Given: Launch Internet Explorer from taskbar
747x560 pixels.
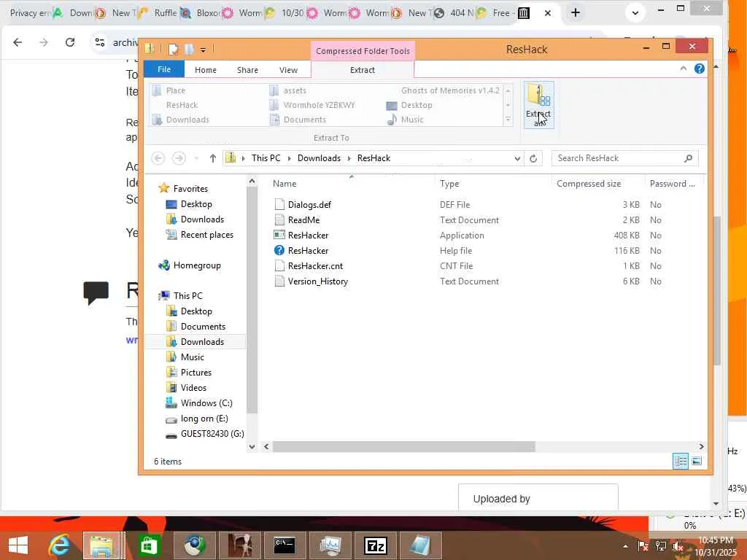Looking at the screenshot, I should (59, 545).
